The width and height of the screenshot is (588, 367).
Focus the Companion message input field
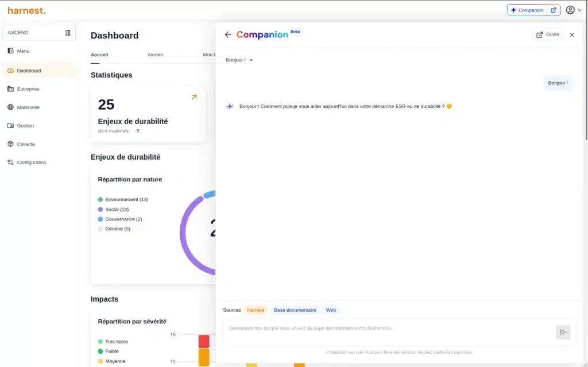coord(390,332)
